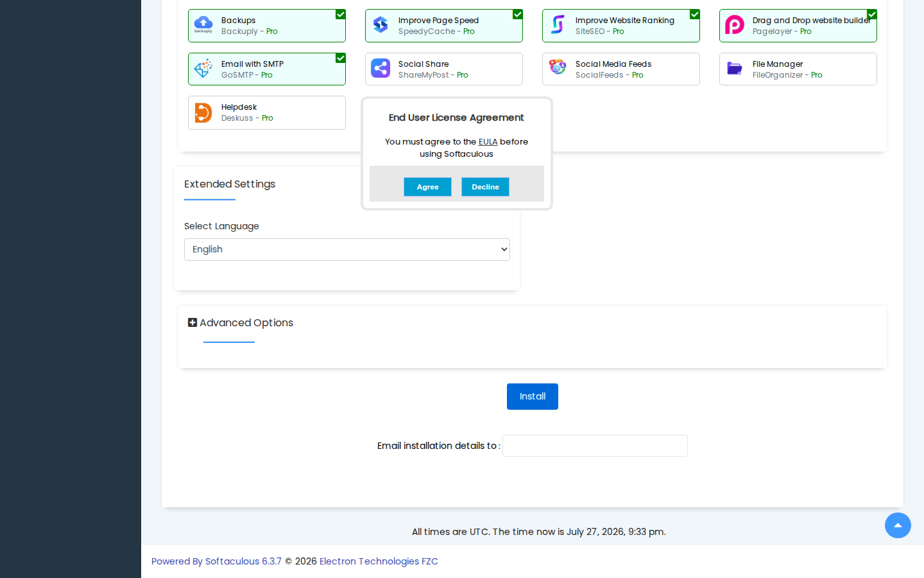The image size is (924, 578).
Task: Click the SiteSEO icon
Action: (x=558, y=25)
